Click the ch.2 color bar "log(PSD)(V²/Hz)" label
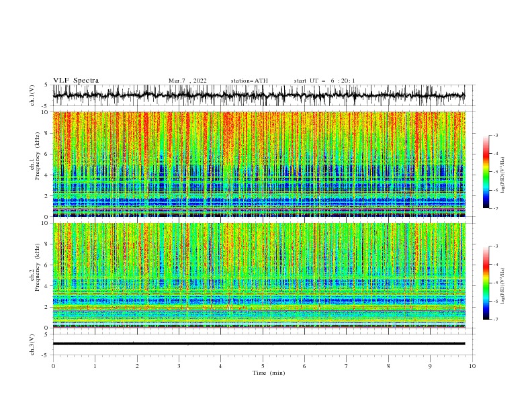This screenshot has width=532, height=411. [503, 286]
